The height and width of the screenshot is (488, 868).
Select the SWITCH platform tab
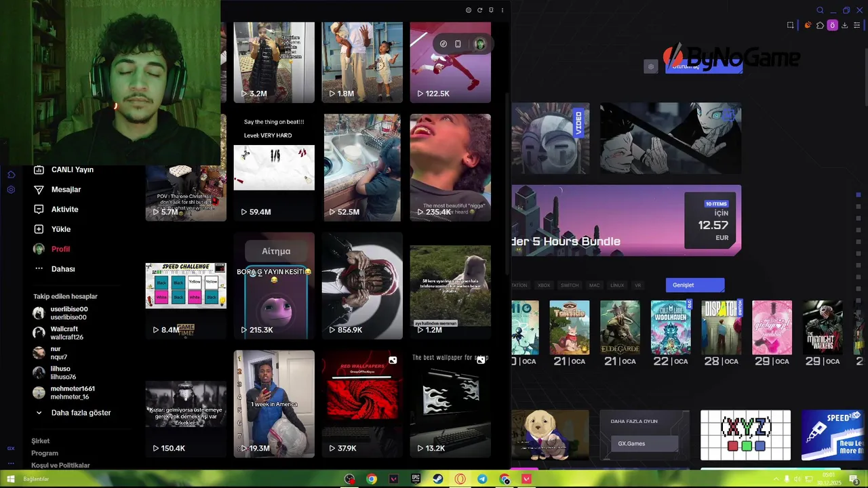click(570, 285)
